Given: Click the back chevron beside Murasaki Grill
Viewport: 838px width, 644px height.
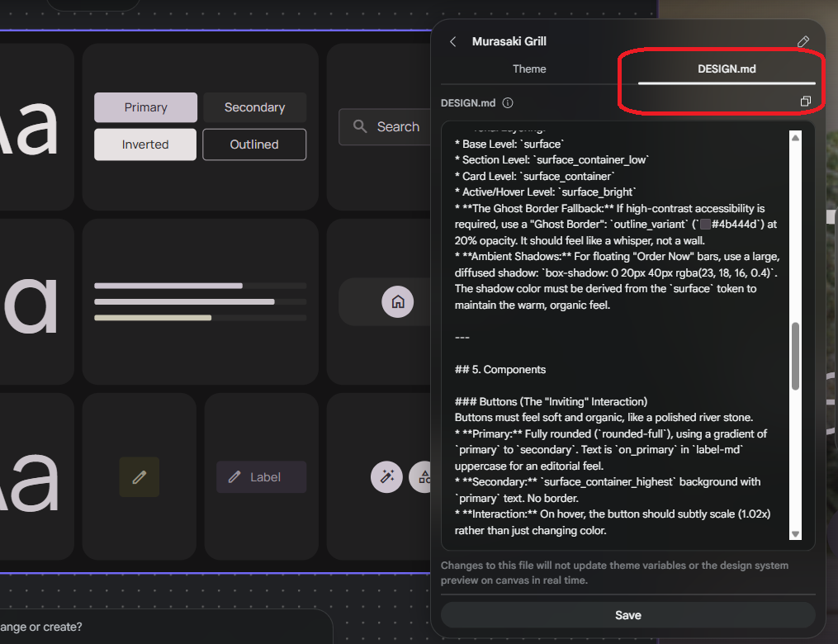Looking at the screenshot, I should (x=452, y=42).
